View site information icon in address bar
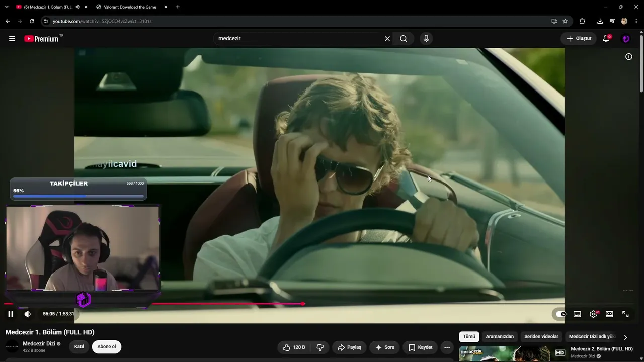This screenshot has height=362, width=644. click(46, 21)
